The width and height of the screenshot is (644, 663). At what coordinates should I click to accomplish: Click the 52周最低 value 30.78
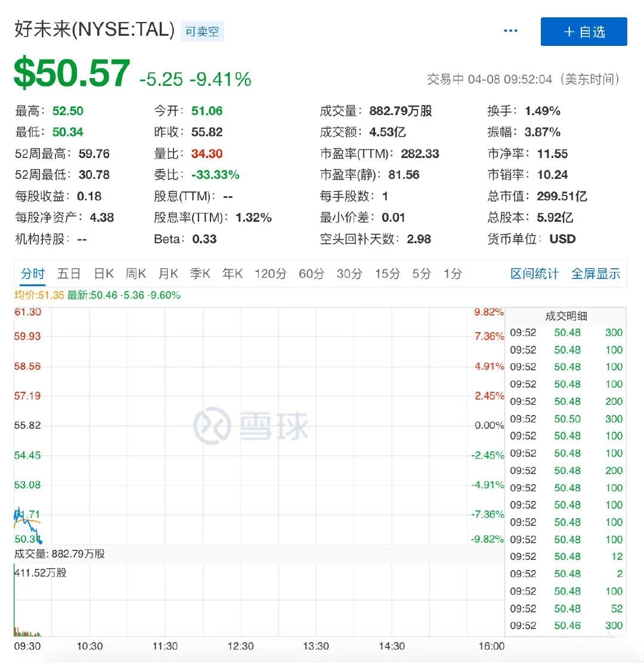(x=94, y=175)
